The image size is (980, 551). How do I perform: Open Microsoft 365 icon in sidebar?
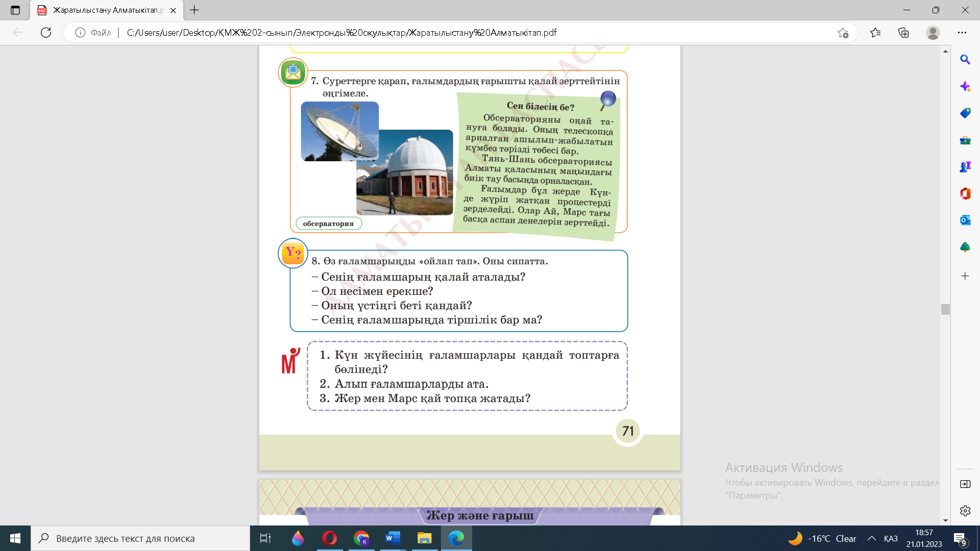pyautogui.click(x=965, y=193)
